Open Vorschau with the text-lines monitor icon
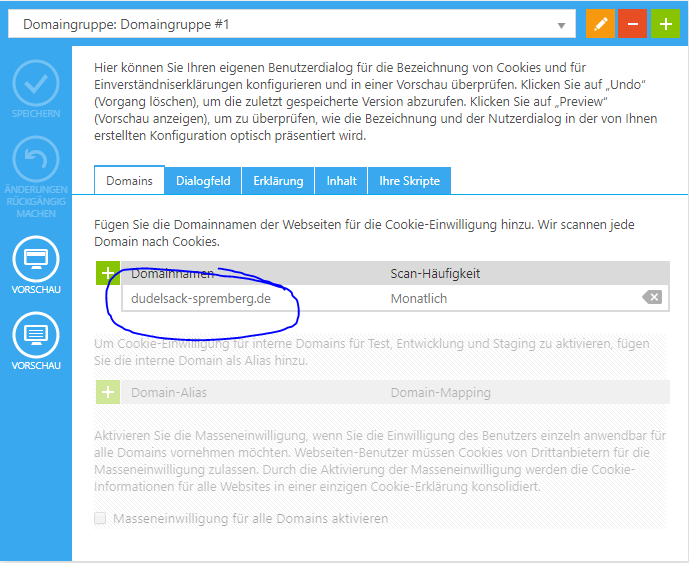The image size is (689, 563). click(35, 334)
